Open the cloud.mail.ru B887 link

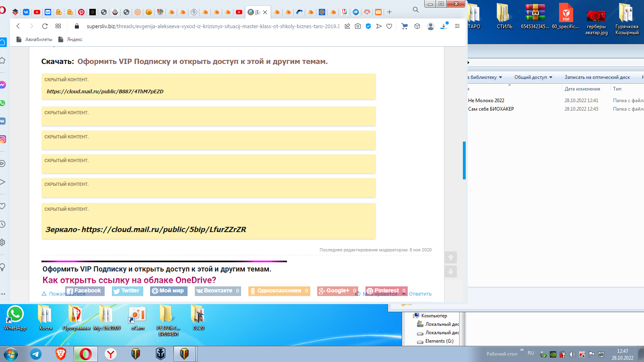point(105,91)
